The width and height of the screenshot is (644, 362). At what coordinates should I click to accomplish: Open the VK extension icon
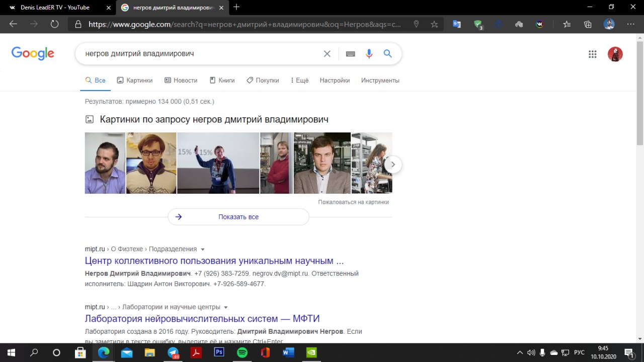point(540,24)
